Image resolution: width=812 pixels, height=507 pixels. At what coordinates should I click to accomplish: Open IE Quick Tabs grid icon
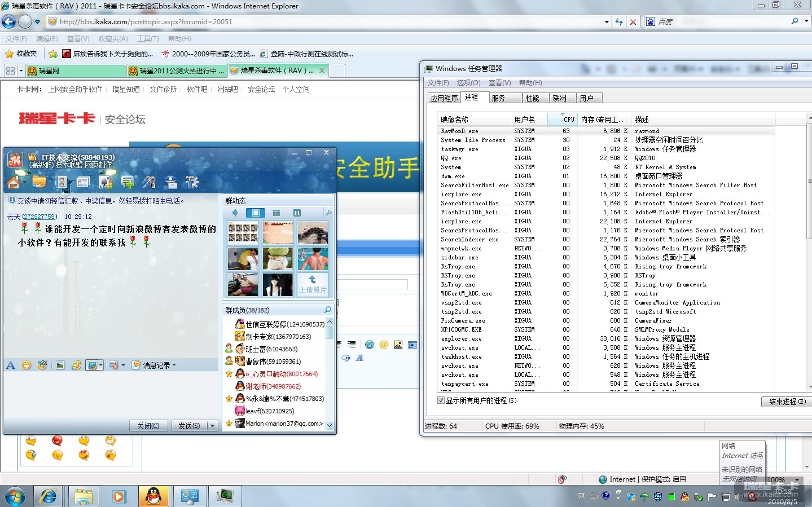tap(10, 70)
